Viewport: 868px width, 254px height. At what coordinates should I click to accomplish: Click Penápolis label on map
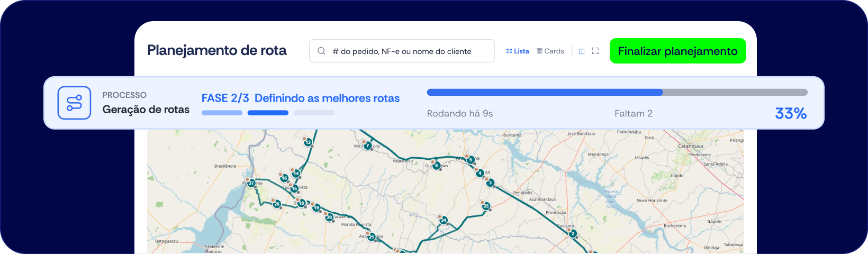pos(523,193)
